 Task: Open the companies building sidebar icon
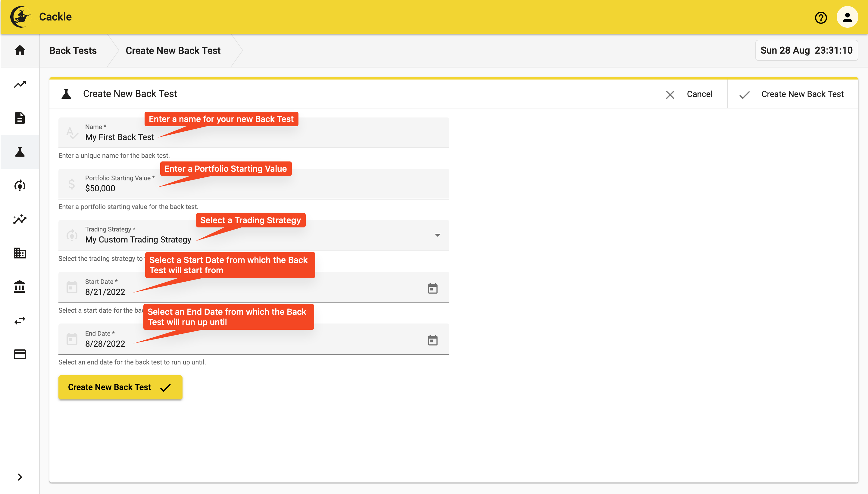pyautogui.click(x=20, y=253)
